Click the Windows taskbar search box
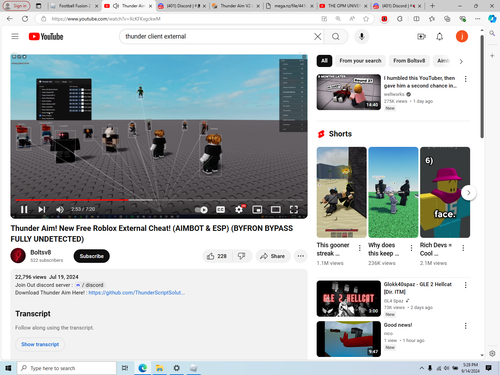Screen dimensions: 500x375 tap(67, 368)
